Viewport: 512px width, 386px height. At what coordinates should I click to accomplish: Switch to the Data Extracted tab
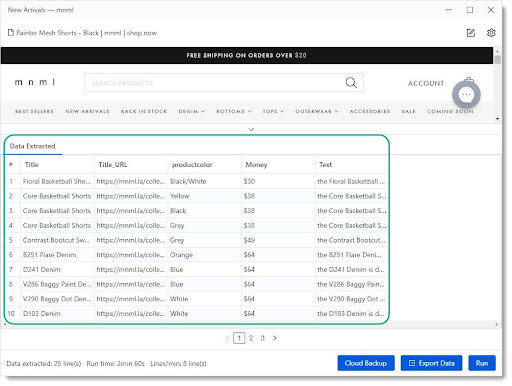coord(33,146)
